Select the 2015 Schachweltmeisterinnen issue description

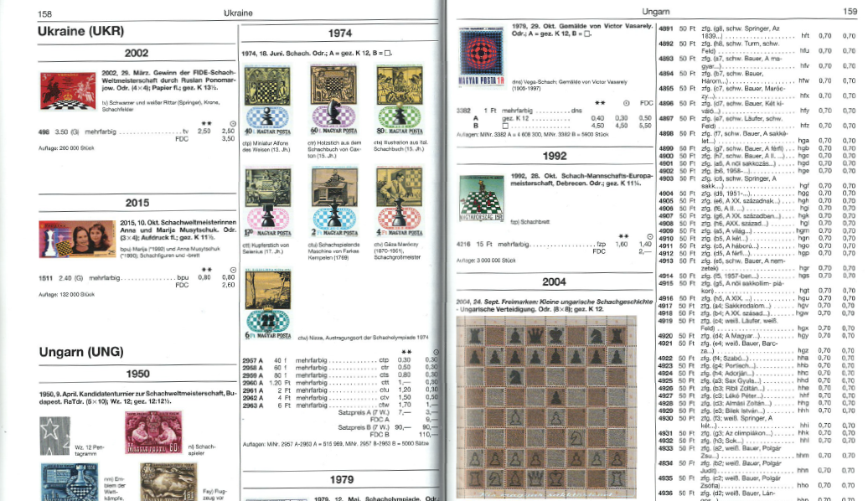click(178, 230)
